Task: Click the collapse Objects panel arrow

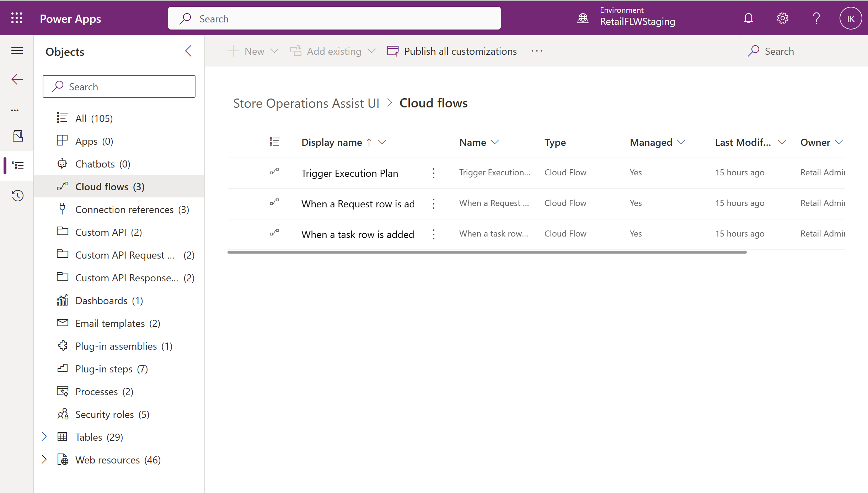Action: (188, 51)
